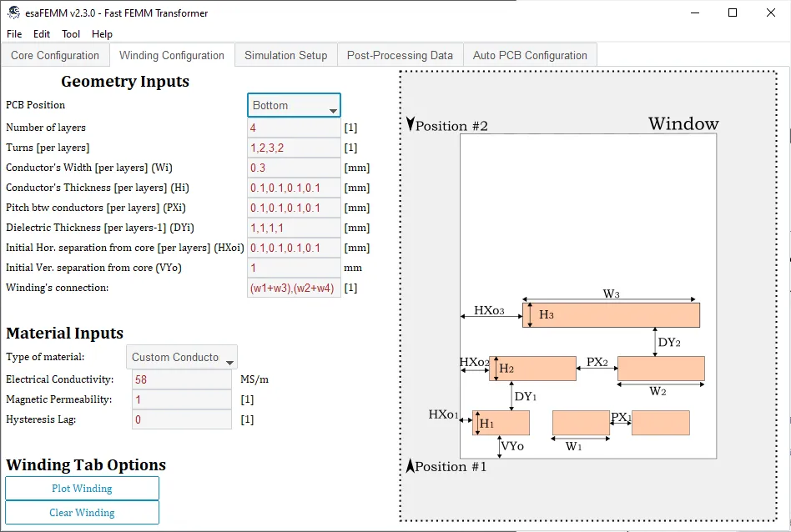Click the Initial Ver. separation field
This screenshot has height=532, width=791.
pyautogui.click(x=294, y=268)
